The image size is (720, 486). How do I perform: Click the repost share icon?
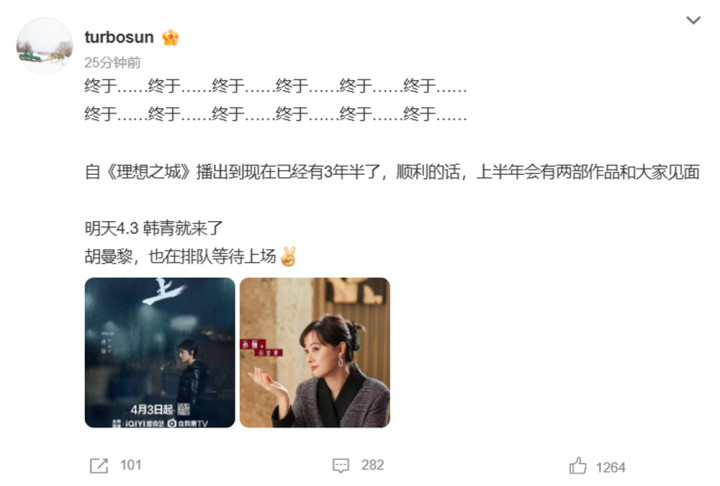click(99, 466)
